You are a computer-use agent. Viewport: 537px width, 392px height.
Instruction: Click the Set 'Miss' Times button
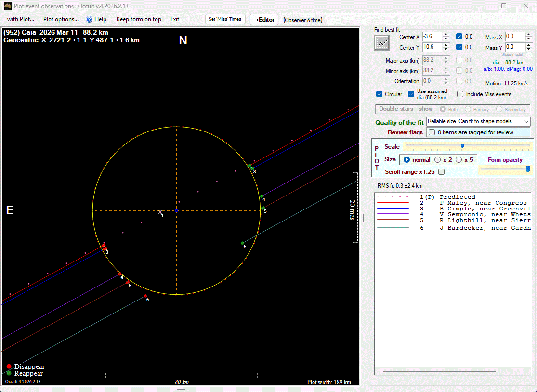(225, 19)
